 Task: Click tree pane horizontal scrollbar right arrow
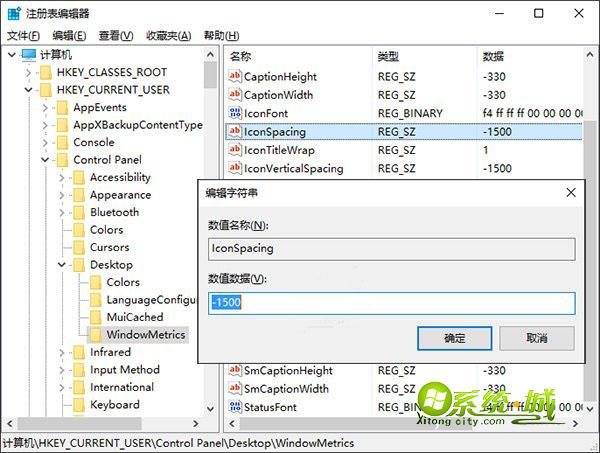(196, 423)
